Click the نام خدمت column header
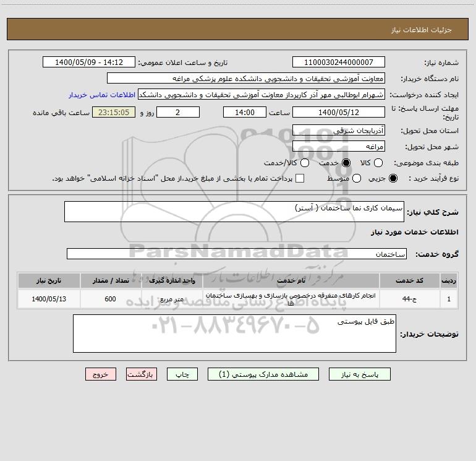Viewport: 476px width, 461px height. [291, 280]
